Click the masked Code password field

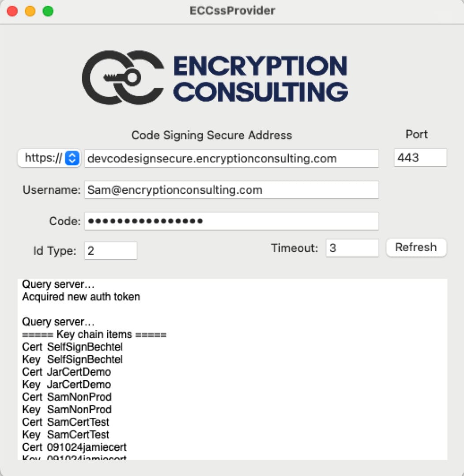[231, 221]
